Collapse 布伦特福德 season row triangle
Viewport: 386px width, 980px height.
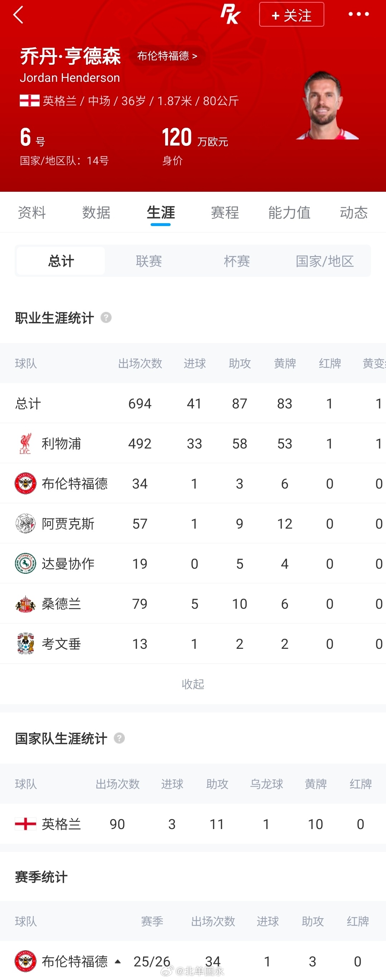click(118, 961)
